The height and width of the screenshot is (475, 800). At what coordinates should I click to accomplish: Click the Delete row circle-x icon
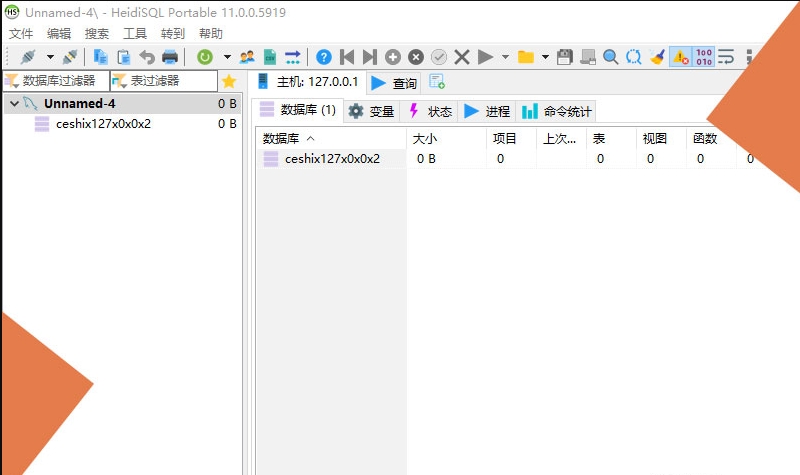416,57
